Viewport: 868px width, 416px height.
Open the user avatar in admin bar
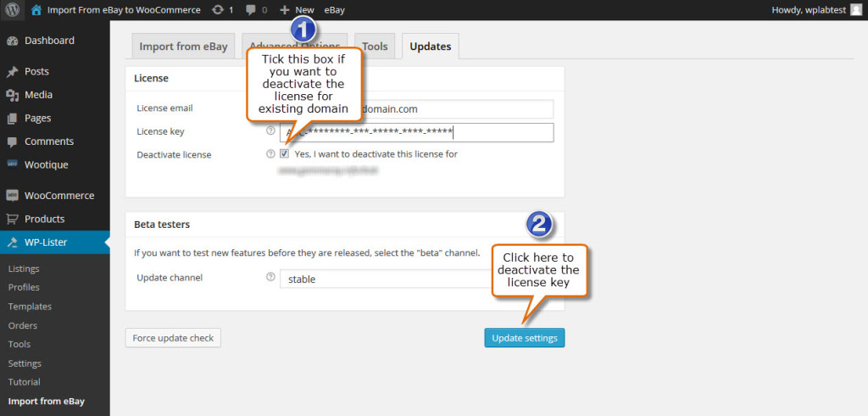tap(856, 10)
